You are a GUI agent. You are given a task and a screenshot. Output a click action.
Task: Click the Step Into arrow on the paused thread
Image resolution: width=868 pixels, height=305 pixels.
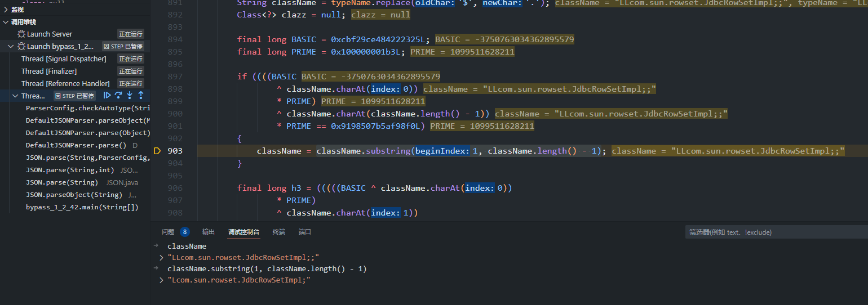(130, 96)
